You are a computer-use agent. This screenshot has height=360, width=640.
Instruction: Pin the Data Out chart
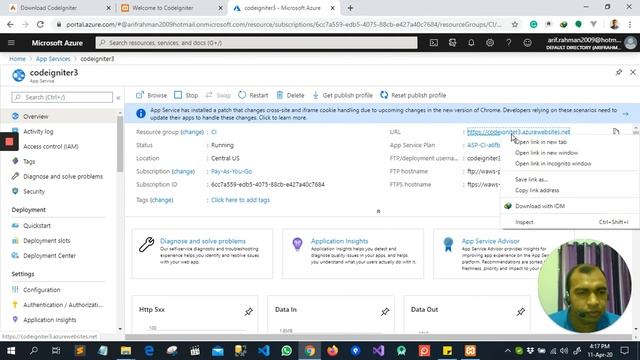pyautogui.click(x=520, y=312)
